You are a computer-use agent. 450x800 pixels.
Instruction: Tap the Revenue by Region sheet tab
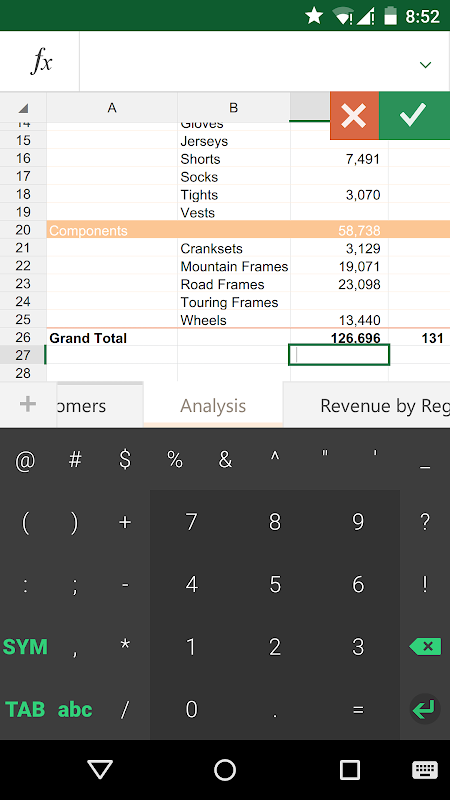coord(366,406)
